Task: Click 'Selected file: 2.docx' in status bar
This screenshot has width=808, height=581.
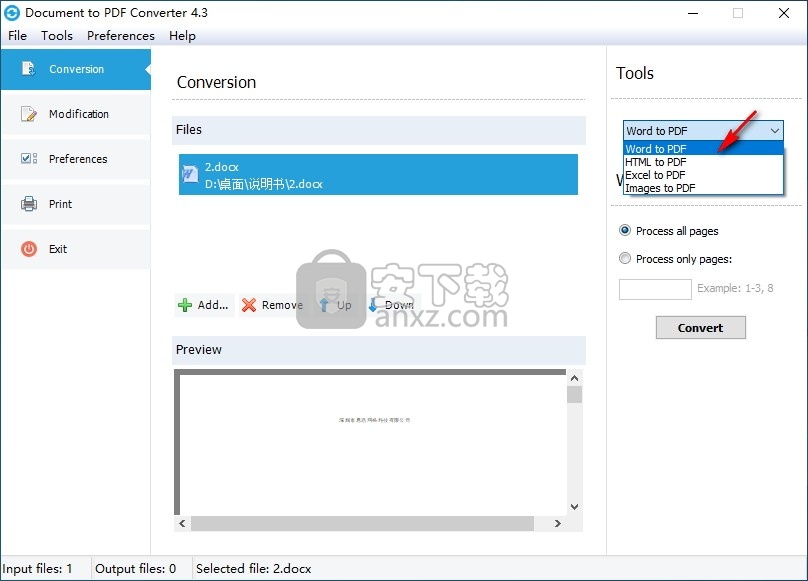Action: tap(254, 569)
